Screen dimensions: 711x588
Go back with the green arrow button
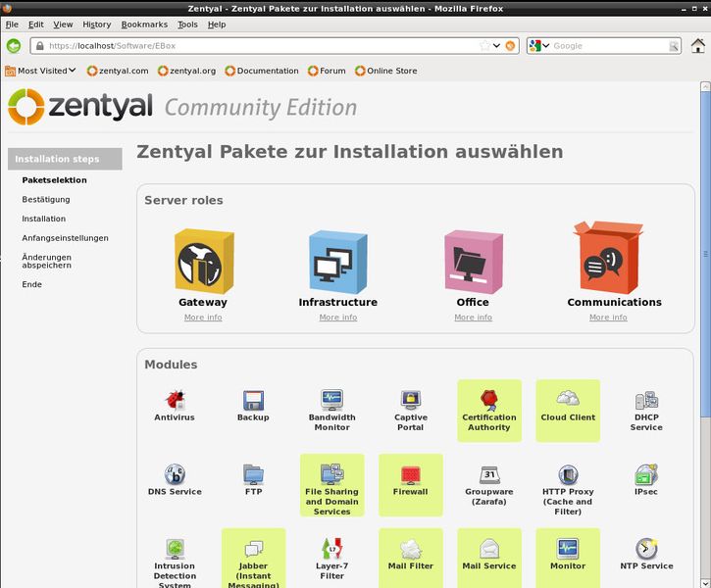pyautogui.click(x=14, y=46)
